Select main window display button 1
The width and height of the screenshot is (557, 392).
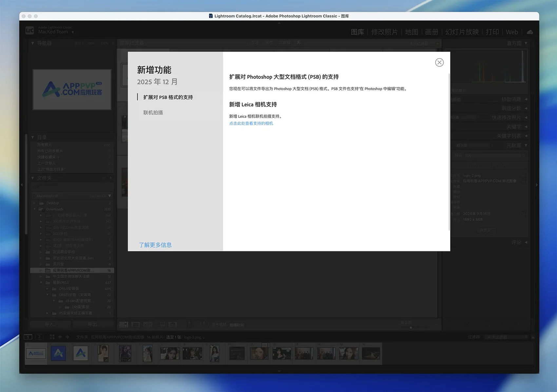tap(29, 337)
